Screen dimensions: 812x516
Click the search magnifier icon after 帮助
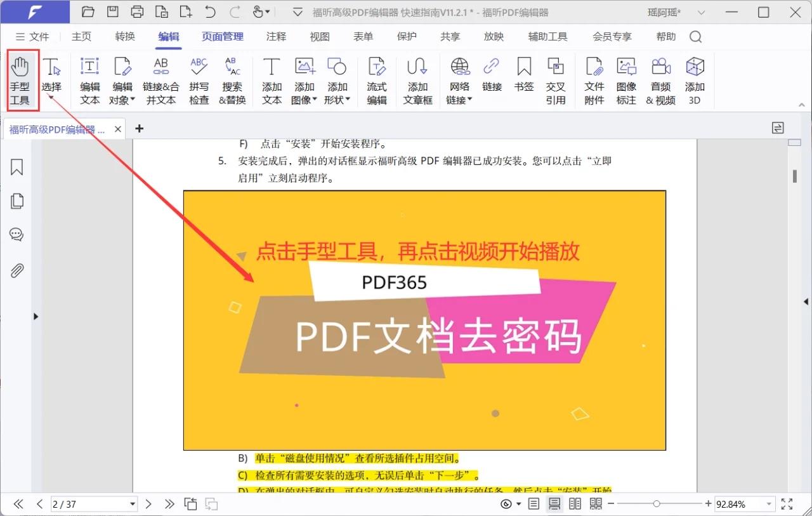pos(696,37)
